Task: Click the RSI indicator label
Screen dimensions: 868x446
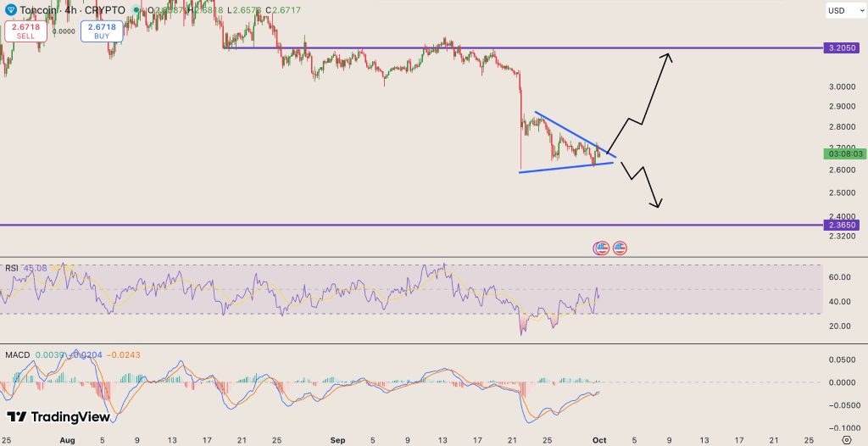Action: (x=12, y=268)
